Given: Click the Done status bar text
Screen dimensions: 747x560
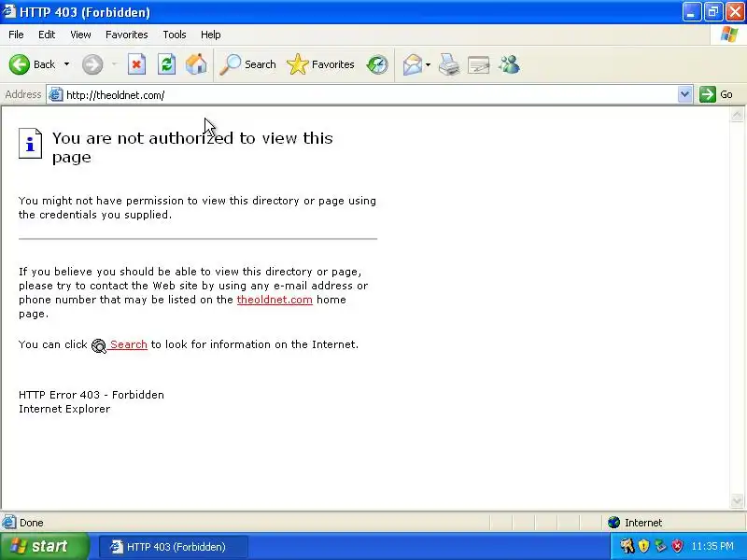Looking at the screenshot, I should coord(32,523).
